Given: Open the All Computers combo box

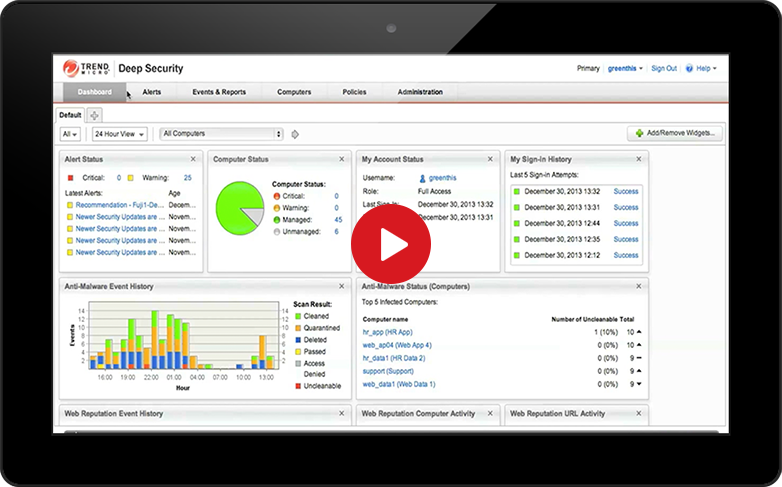Looking at the screenshot, I should 222,133.
